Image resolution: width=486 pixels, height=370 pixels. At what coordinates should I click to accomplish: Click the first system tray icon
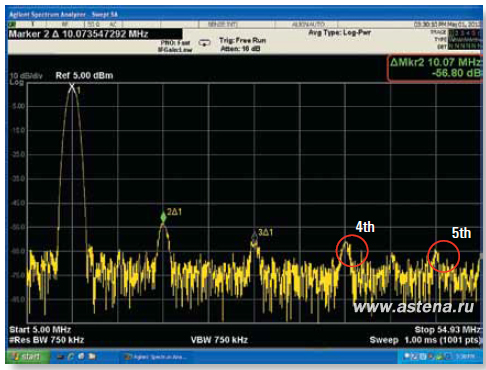pos(406,357)
